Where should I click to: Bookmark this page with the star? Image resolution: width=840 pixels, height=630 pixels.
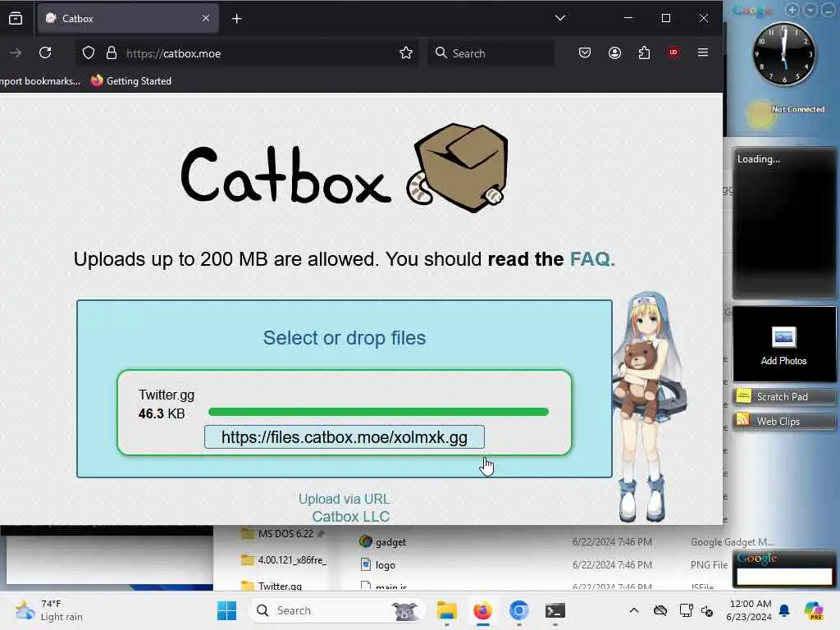point(406,52)
